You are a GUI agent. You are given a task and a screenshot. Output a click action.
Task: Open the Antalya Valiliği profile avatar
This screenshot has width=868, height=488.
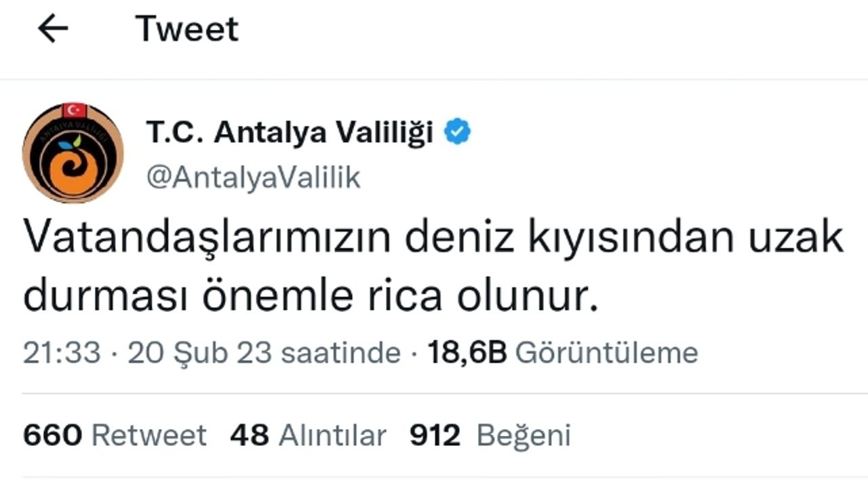[x=73, y=152]
